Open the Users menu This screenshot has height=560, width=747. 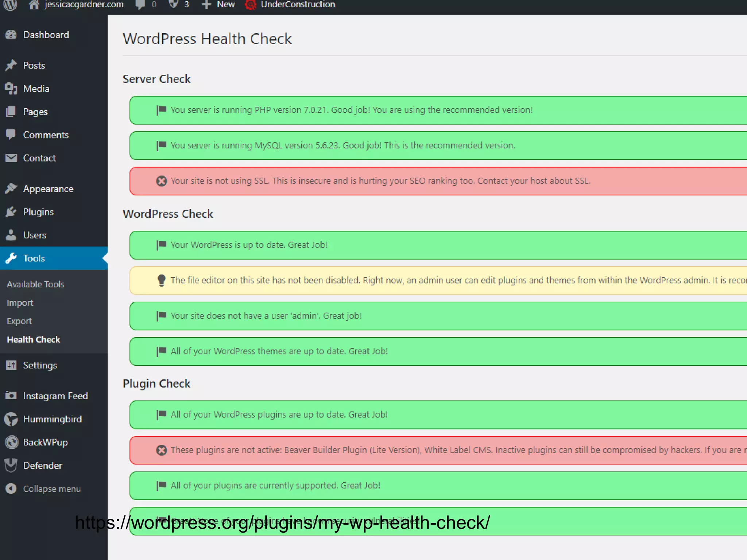click(x=35, y=235)
